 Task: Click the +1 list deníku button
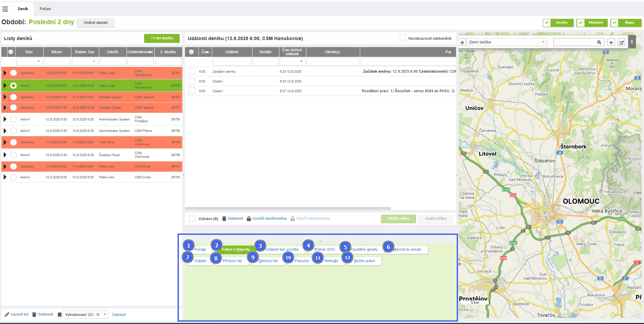click(162, 38)
